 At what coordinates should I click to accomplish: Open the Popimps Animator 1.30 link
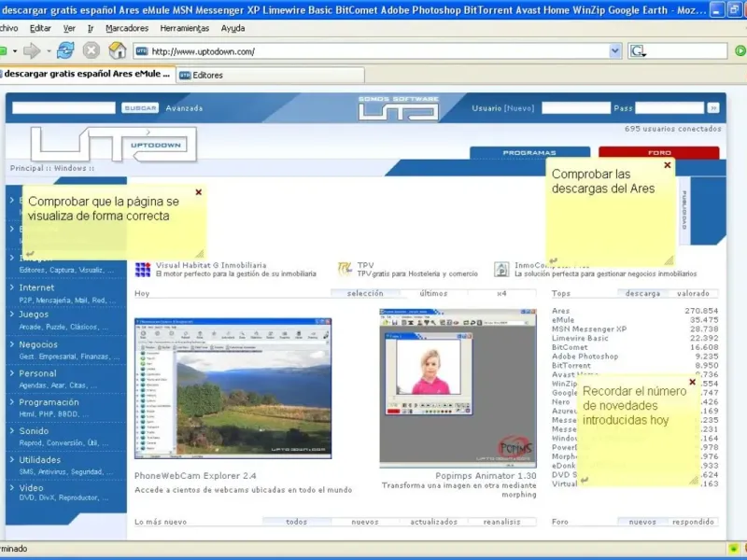point(486,476)
